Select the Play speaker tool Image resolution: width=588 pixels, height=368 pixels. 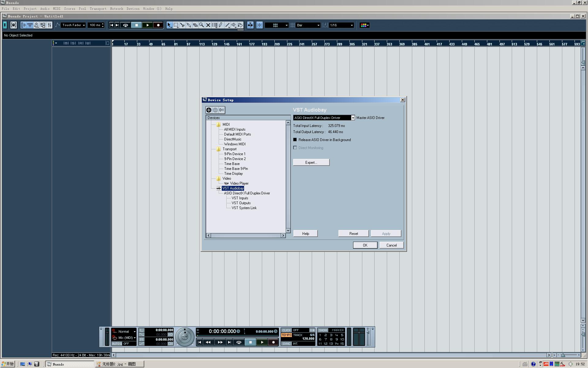click(234, 25)
